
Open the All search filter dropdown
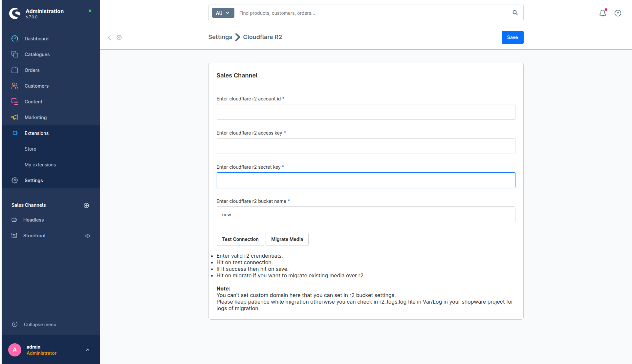(x=223, y=13)
